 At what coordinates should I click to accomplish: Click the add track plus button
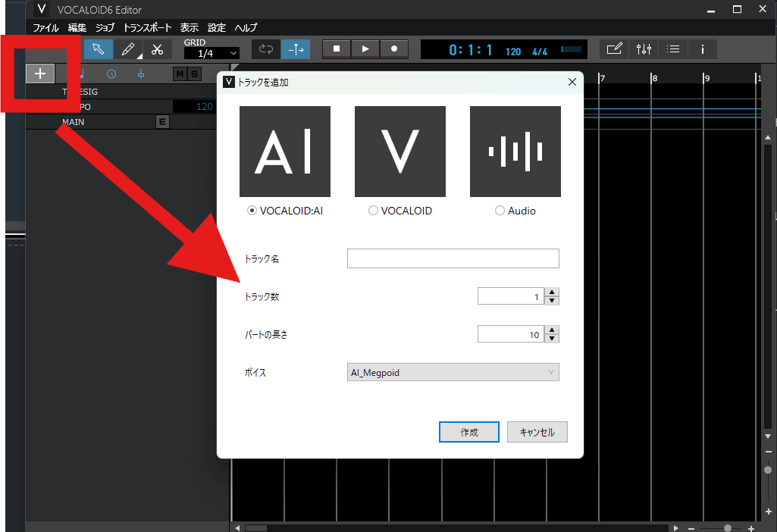point(40,74)
